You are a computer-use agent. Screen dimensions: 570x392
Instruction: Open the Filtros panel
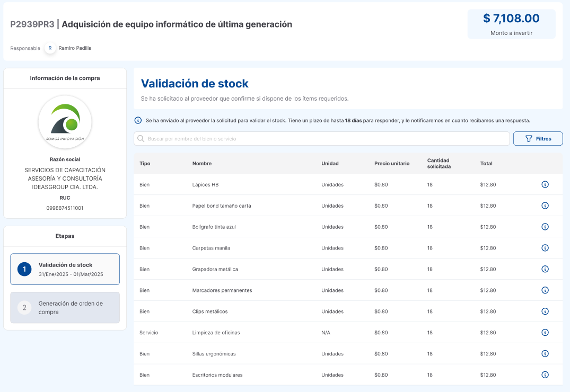(x=538, y=138)
